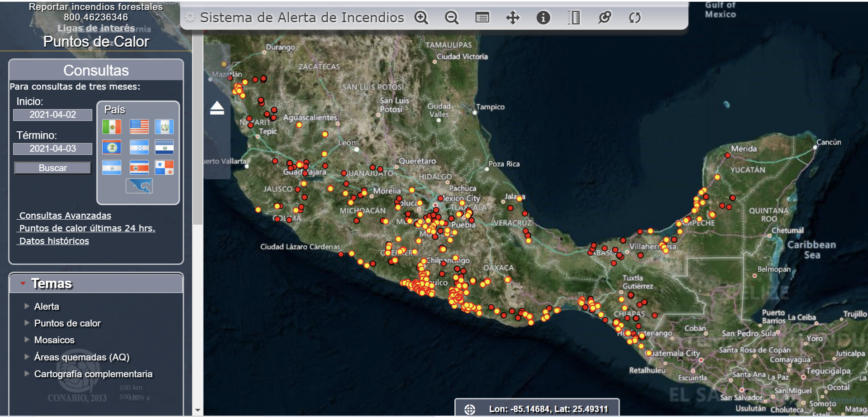Pick the Panama flag country filter

(164, 168)
